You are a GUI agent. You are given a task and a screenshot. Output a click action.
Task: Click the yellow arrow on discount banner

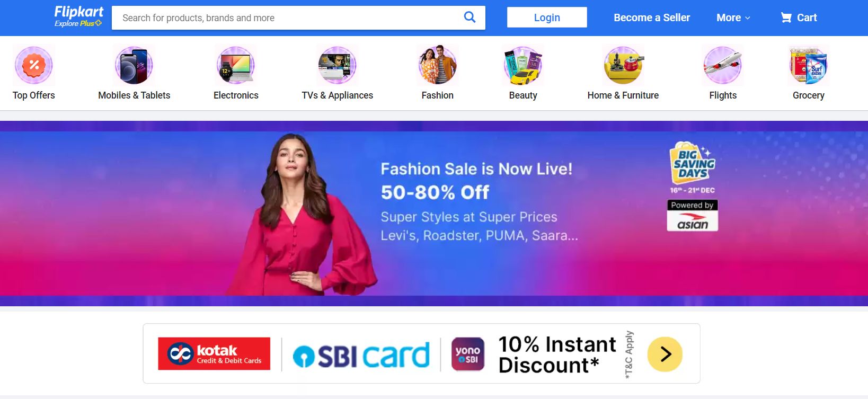[665, 354]
